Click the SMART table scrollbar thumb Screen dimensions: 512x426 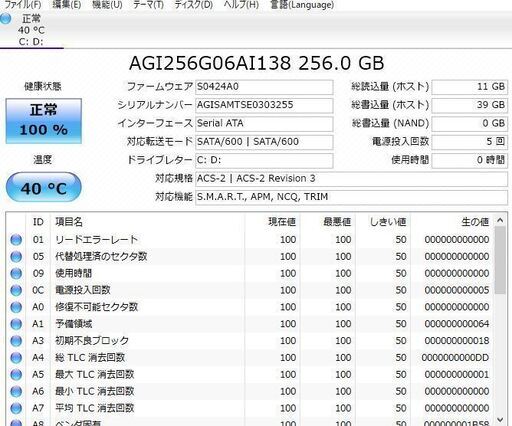pos(500,260)
